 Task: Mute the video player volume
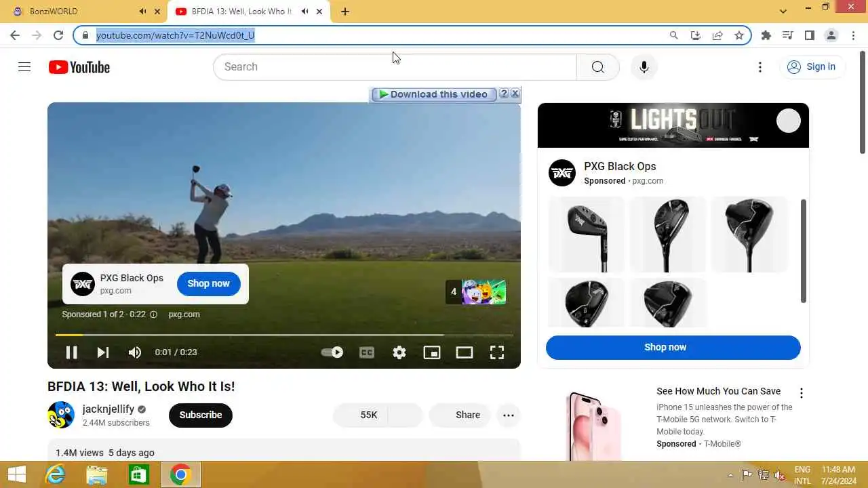click(x=135, y=352)
